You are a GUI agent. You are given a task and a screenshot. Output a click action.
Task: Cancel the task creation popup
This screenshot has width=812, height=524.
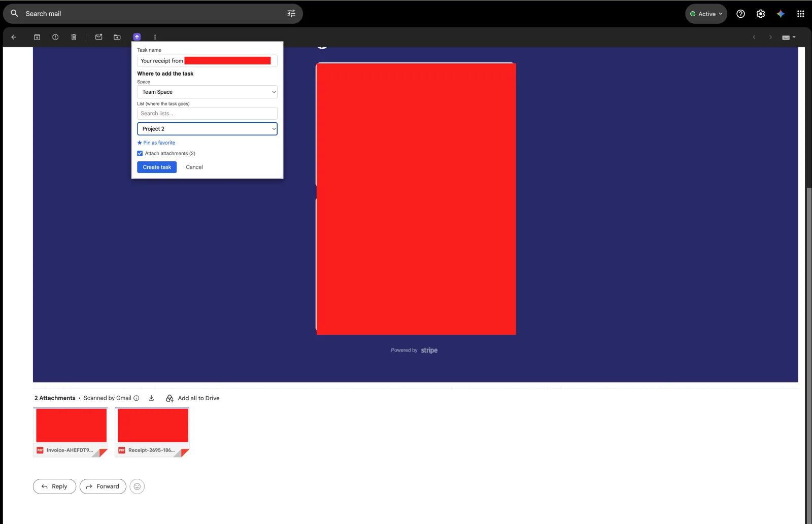194,167
